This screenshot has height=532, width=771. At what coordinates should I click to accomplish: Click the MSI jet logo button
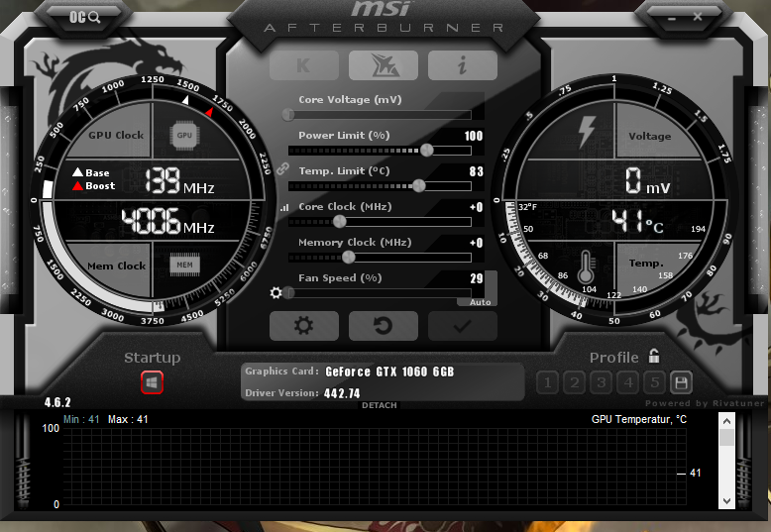pos(384,65)
